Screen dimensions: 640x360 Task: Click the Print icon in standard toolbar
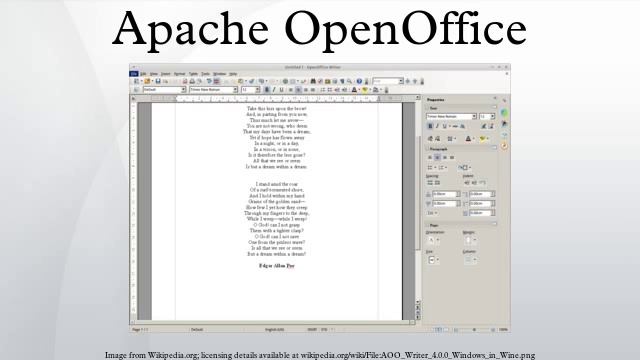192,81
